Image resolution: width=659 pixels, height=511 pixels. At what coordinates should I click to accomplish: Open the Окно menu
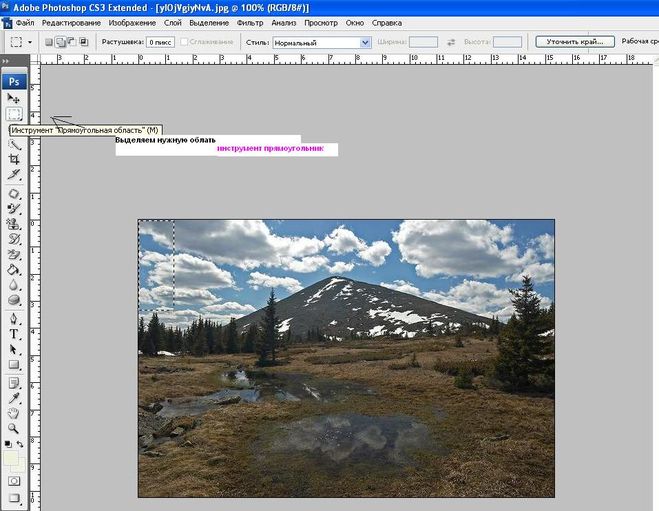[x=355, y=23]
